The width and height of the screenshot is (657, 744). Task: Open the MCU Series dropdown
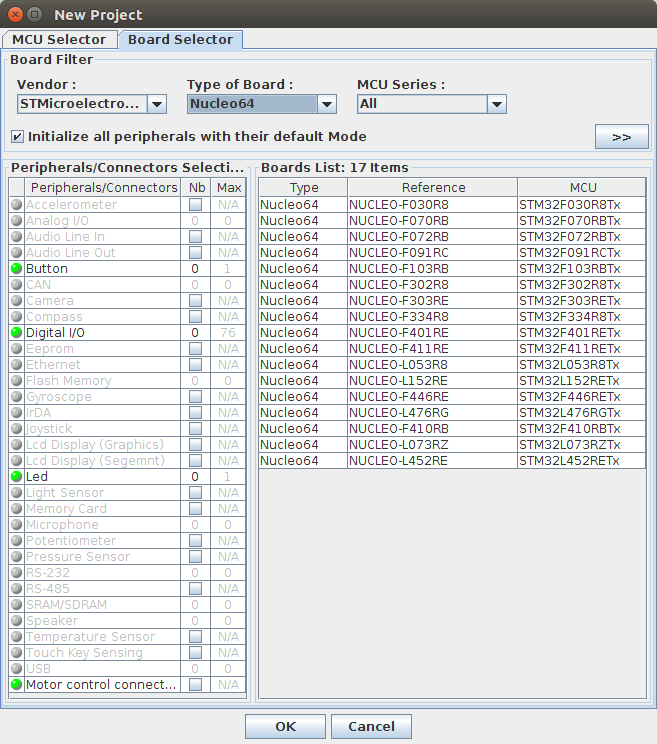497,104
